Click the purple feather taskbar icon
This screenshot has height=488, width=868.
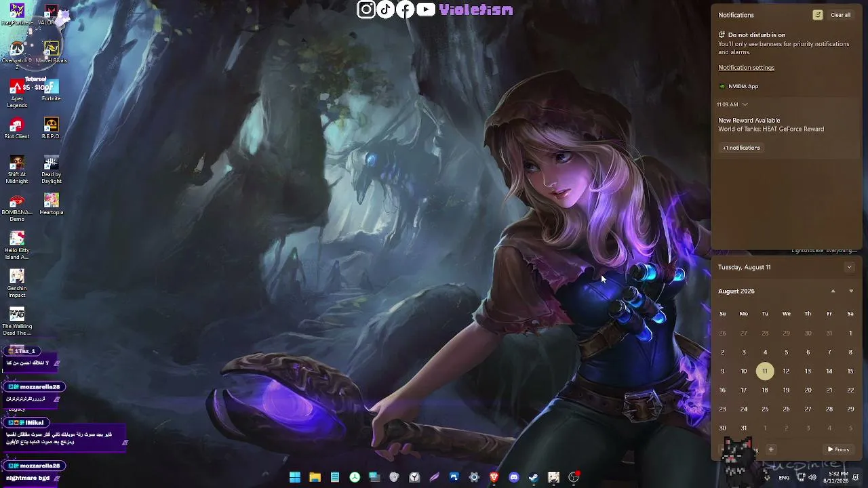(434, 477)
